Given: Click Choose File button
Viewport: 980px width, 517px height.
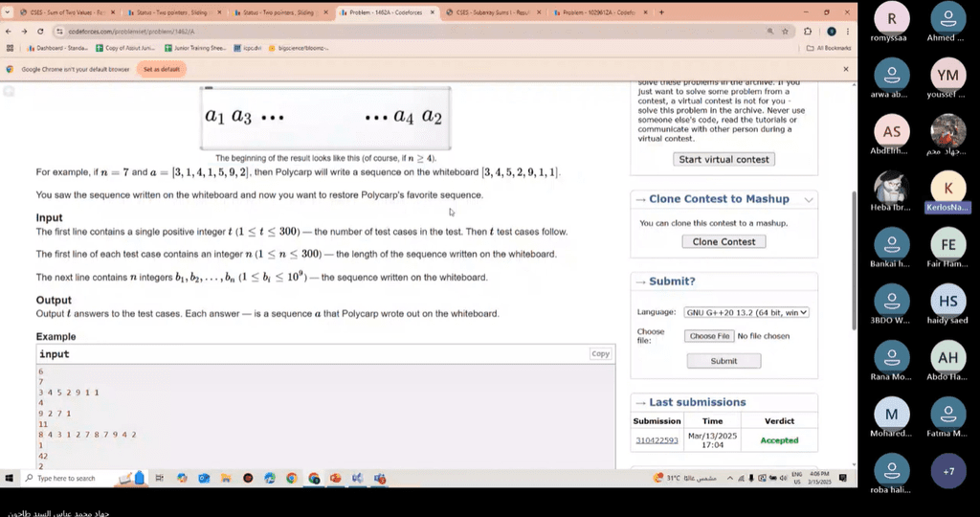Looking at the screenshot, I should [x=709, y=336].
